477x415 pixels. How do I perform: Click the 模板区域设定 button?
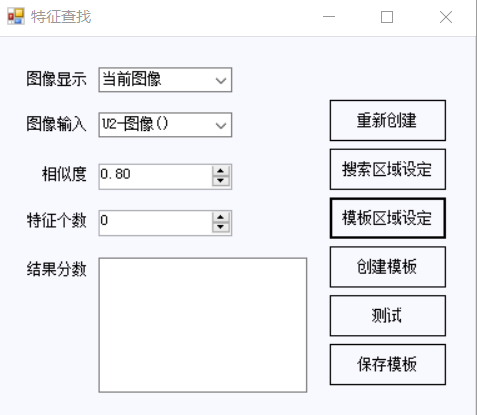pos(388,218)
